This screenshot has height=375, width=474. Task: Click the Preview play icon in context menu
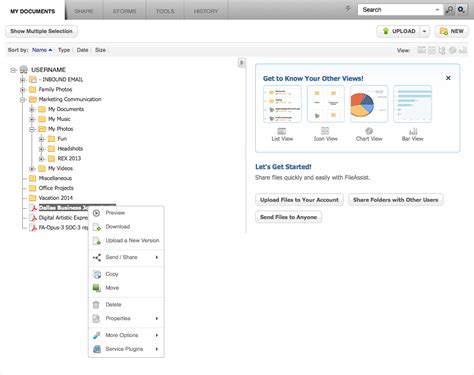tap(96, 213)
